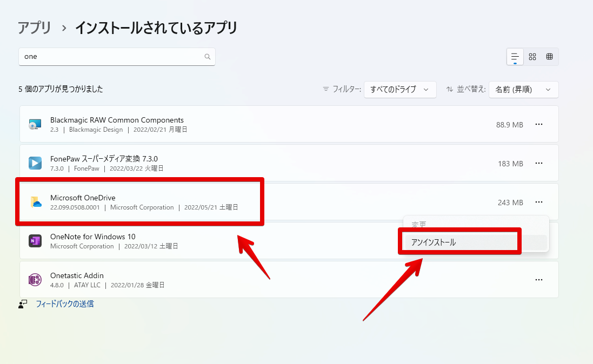Click the 88.9 MB size value
The image size is (593, 364).
click(509, 125)
